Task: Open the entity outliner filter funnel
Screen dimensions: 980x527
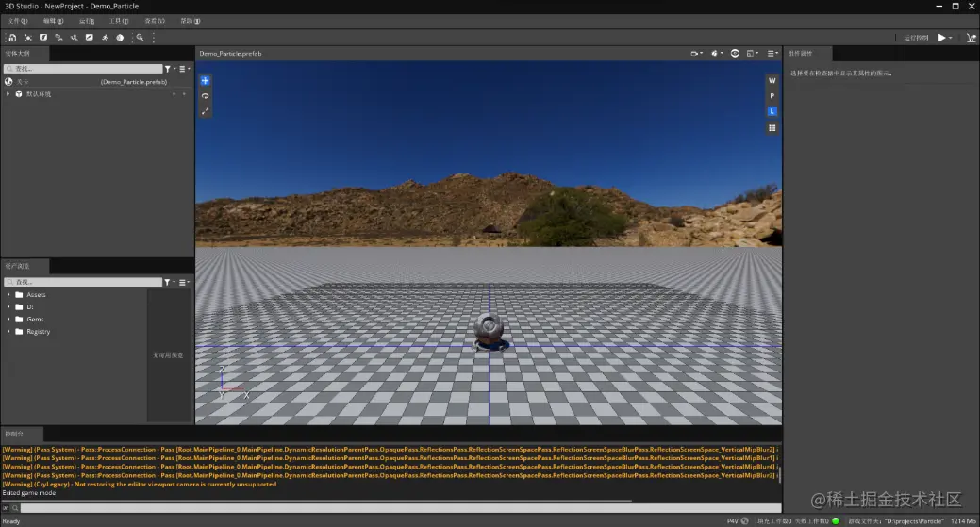Action: pyautogui.click(x=169, y=69)
